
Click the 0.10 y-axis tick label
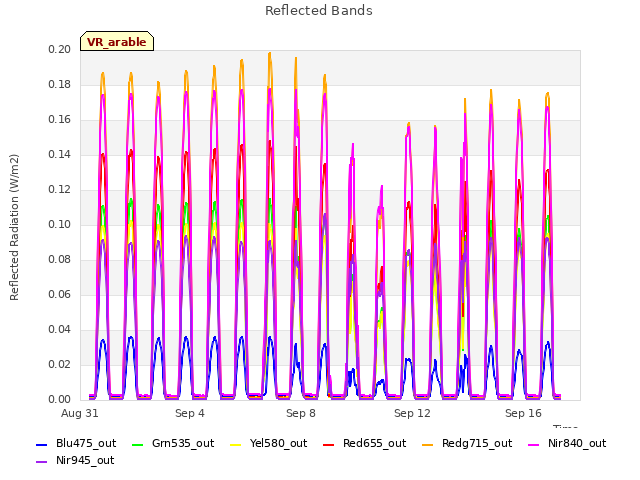tap(60, 224)
